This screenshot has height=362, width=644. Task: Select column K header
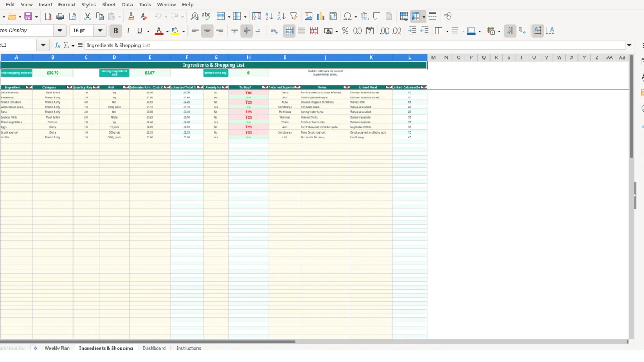coord(371,57)
